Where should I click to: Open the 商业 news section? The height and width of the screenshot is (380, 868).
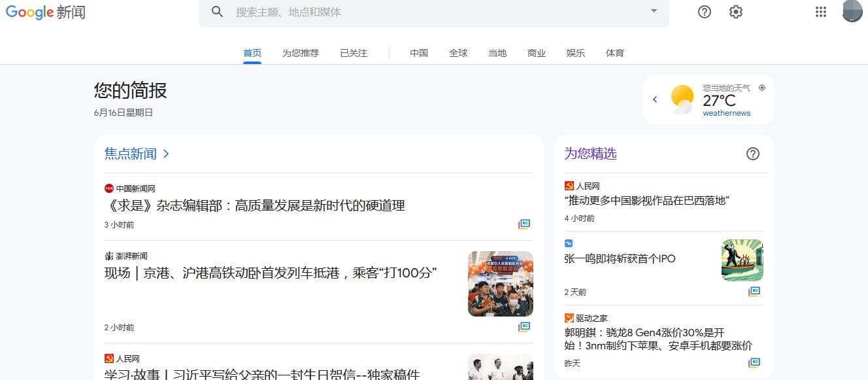pos(536,53)
